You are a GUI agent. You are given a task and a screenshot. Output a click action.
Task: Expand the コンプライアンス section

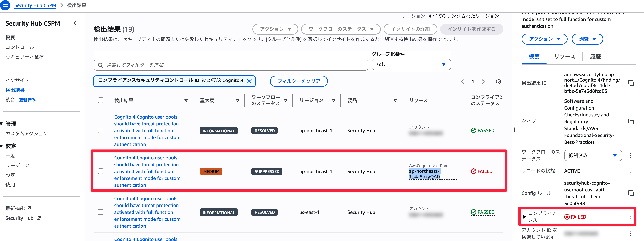(524, 217)
